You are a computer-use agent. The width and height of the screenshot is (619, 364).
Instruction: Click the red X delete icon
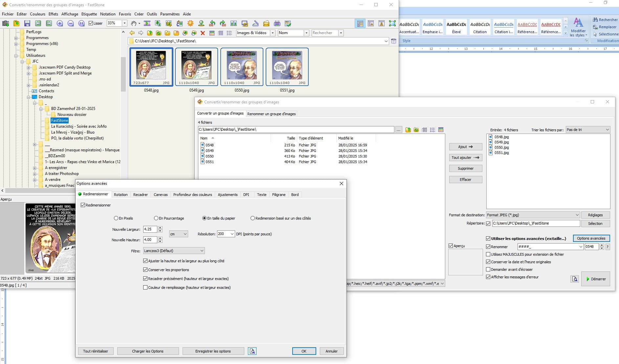coord(203,33)
